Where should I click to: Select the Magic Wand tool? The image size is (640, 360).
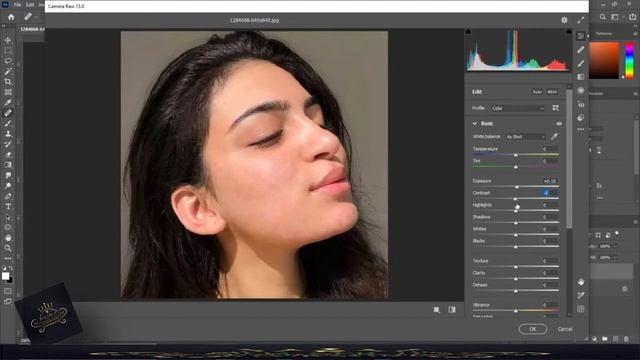(x=8, y=71)
